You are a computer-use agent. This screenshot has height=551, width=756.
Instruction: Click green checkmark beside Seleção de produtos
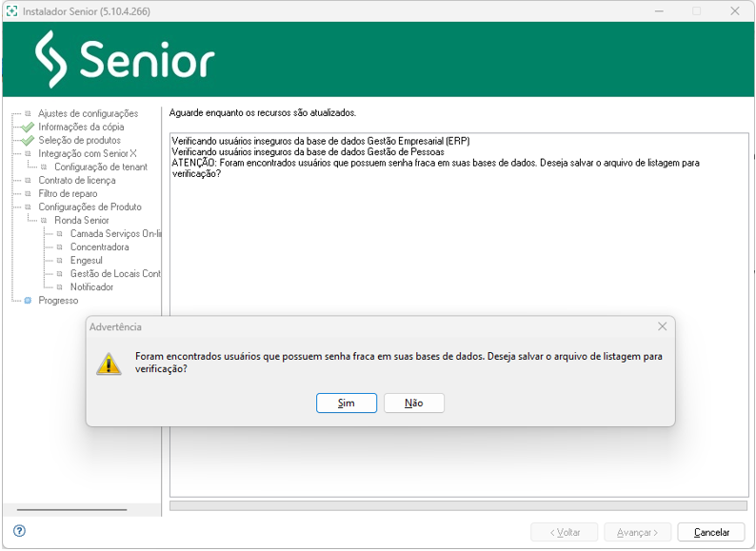click(x=28, y=140)
